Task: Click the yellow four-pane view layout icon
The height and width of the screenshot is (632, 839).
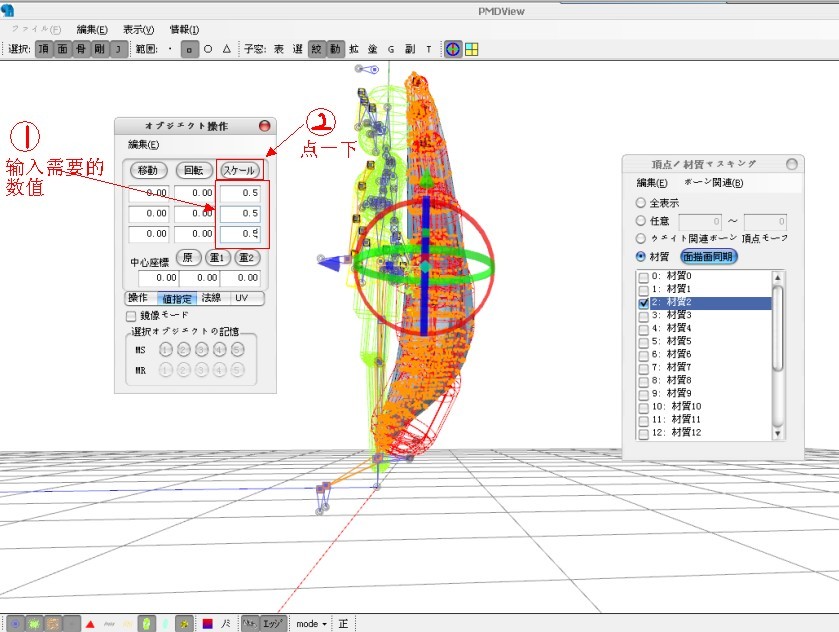Action: click(x=471, y=49)
